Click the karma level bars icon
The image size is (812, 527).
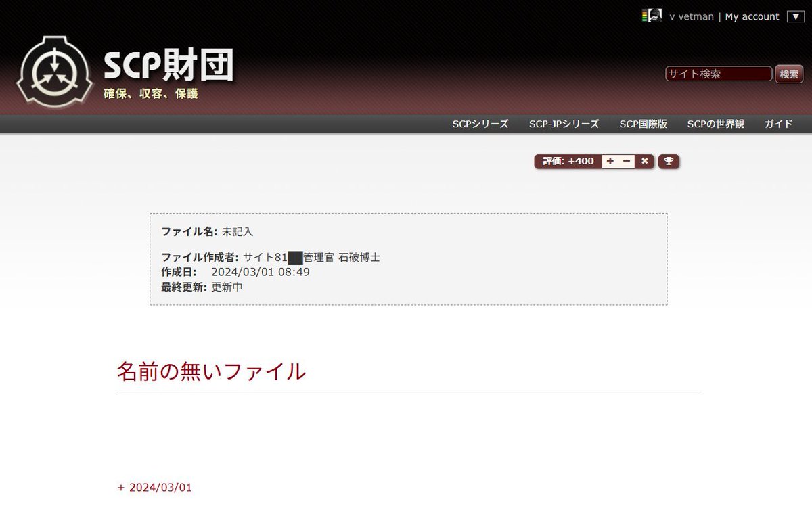tap(645, 16)
